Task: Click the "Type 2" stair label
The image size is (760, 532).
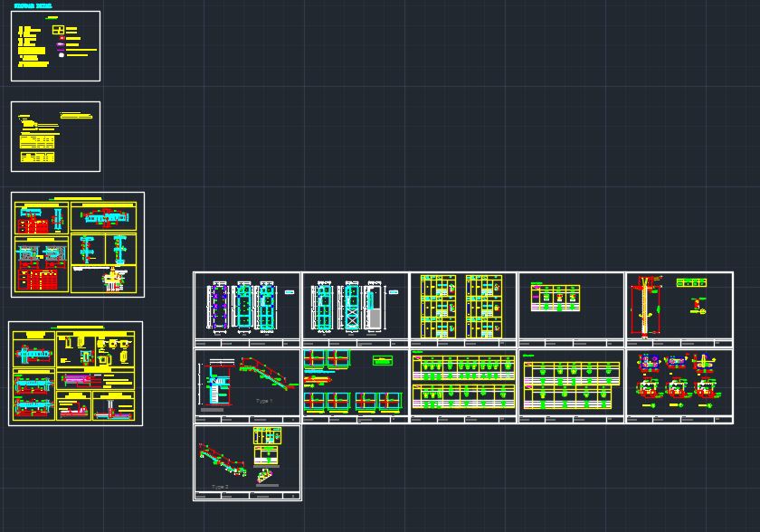Action: pos(220,487)
